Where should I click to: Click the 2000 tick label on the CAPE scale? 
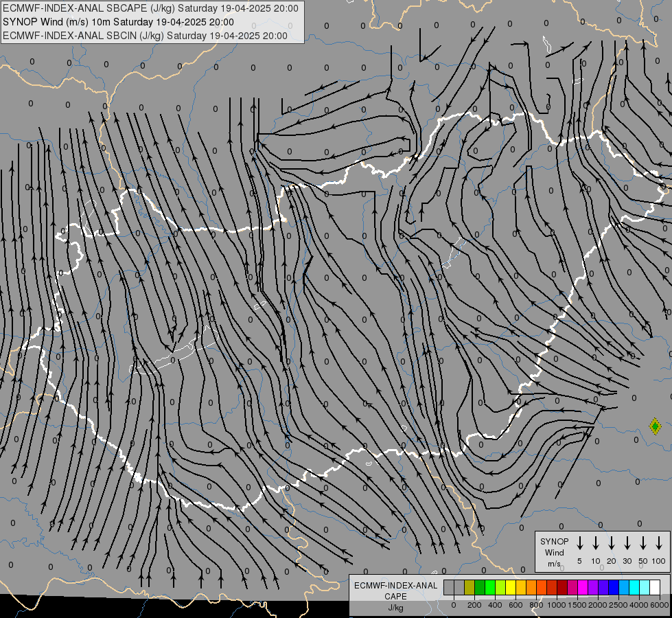(x=597, y=605)
